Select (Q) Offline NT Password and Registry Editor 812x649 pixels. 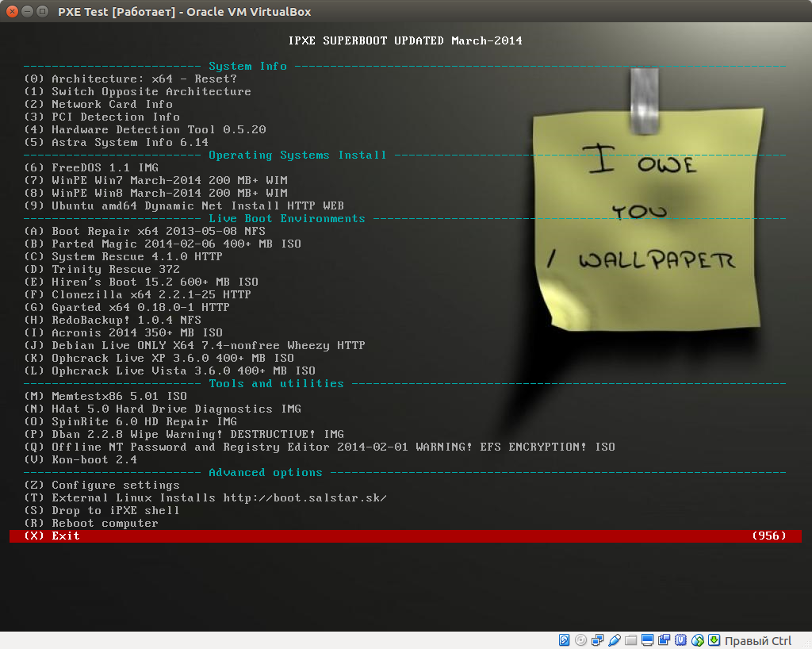coord(320,447)
